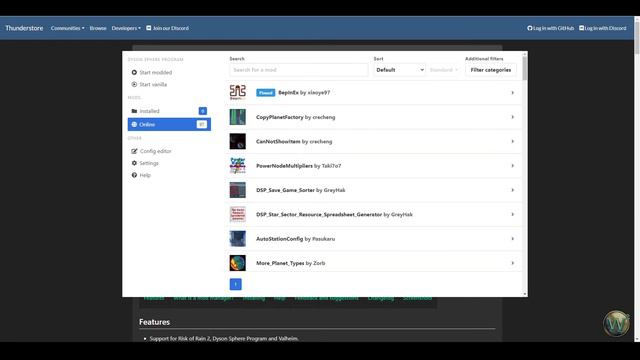Select the Installed mods tab
The height and width of the screenshot is (360, 640).
point(169,111)
